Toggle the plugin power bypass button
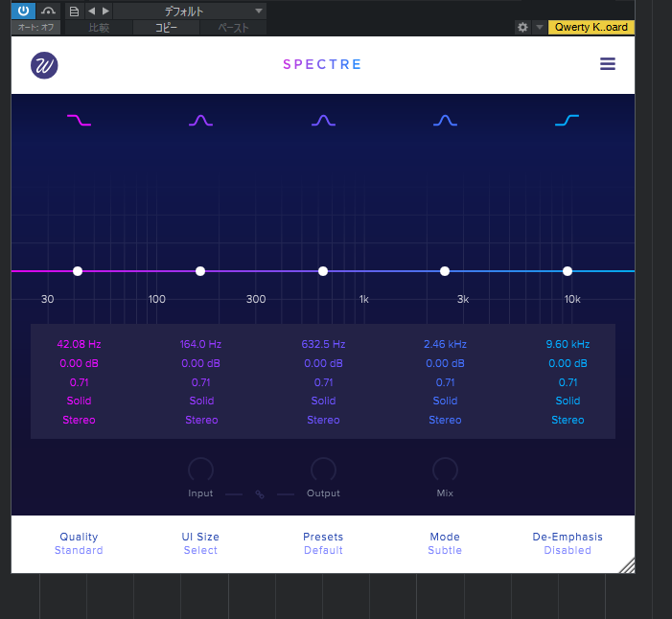 pyautogui.click(x=23, y=11)
